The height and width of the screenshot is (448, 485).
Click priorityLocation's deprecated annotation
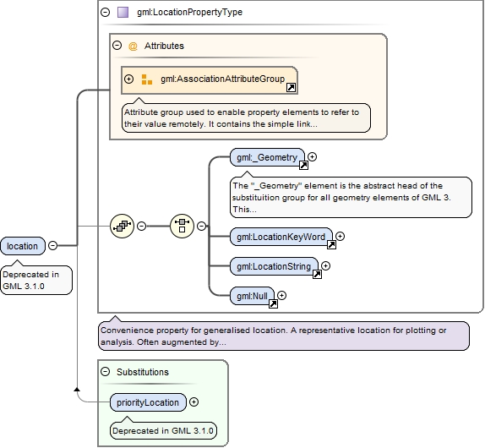(x=163, y=431)
